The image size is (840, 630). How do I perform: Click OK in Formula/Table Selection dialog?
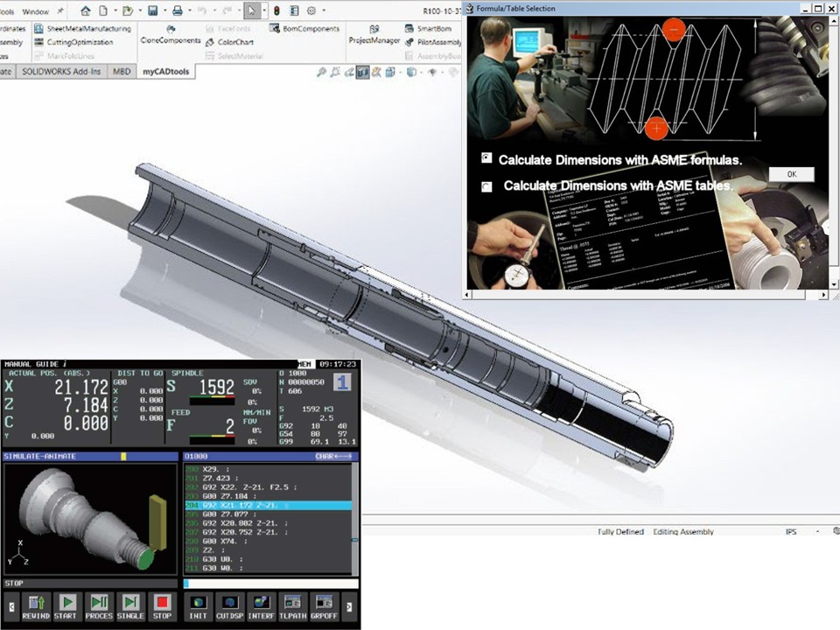coord(792,174)
